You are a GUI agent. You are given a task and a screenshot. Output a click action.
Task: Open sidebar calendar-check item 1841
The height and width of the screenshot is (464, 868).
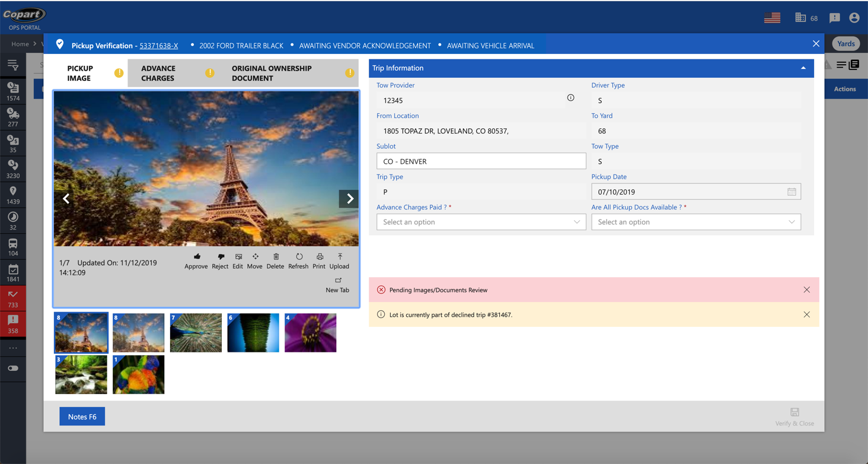[13, 273]
